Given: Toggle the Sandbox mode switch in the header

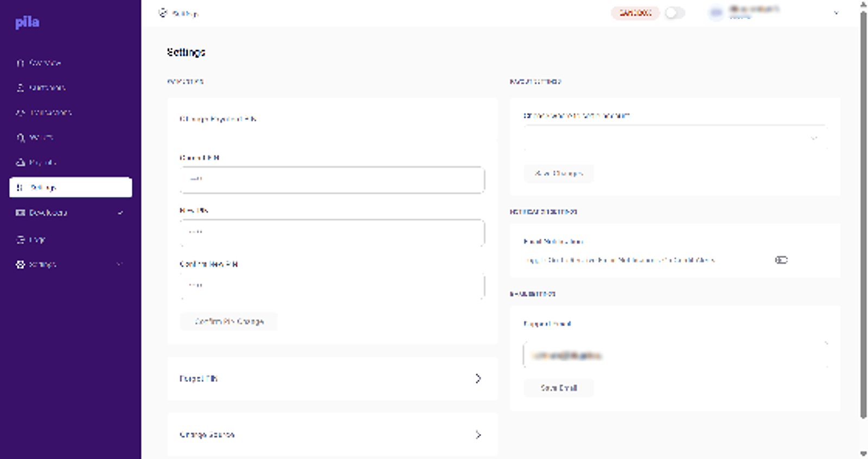Looking at the screenshot, I should click(x=675, y=13).
